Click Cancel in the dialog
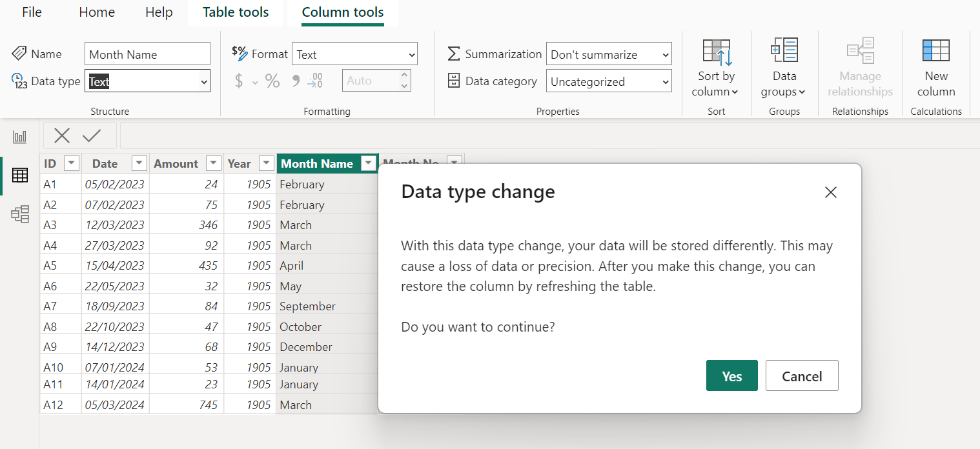980x449 pixels. point(802,375)
